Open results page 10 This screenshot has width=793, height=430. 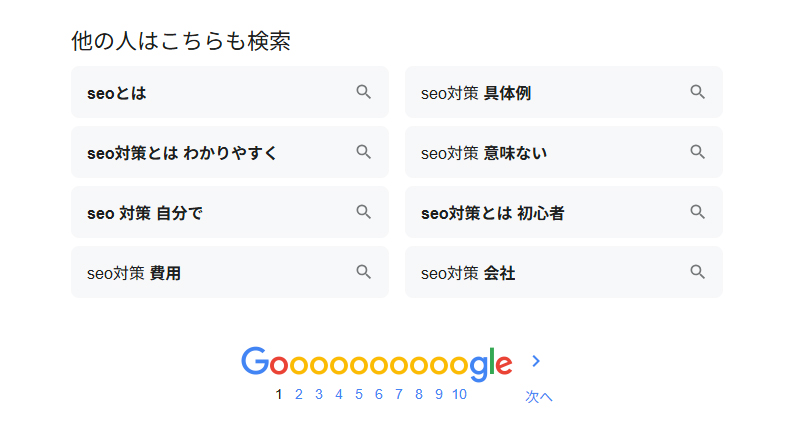coord(459,394)
